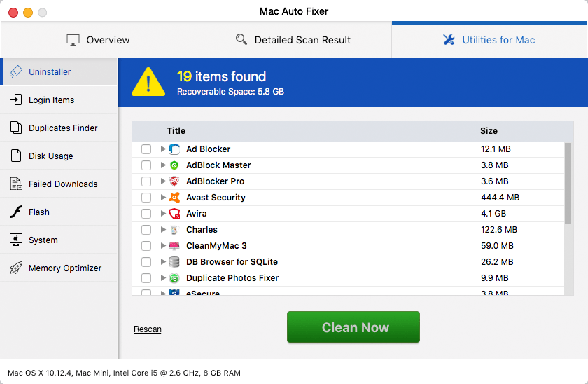Click the Ad Blocker app icon

[x=174, y=149]
